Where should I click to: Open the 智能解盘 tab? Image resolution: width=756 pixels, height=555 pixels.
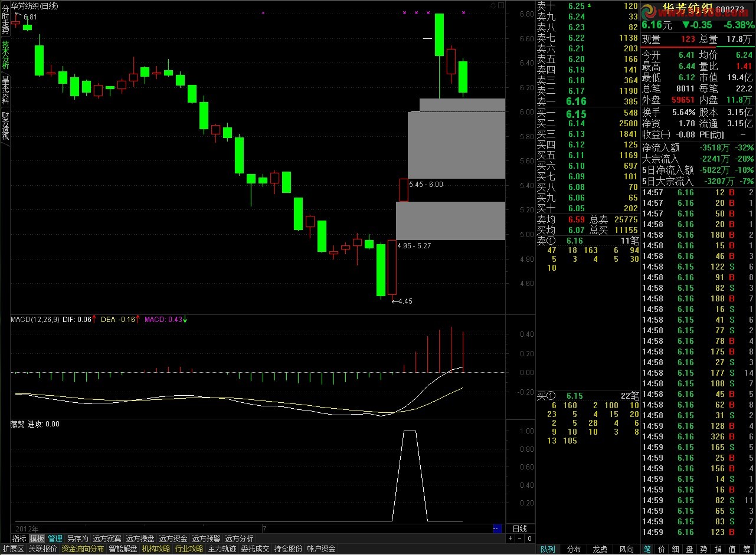point(123,549)
